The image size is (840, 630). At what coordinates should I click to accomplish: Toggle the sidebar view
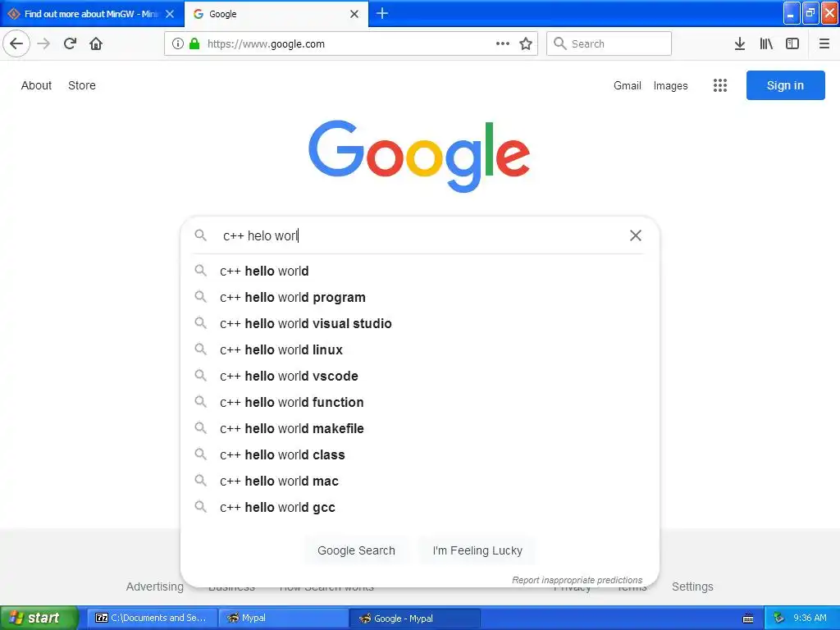(792, 43)
